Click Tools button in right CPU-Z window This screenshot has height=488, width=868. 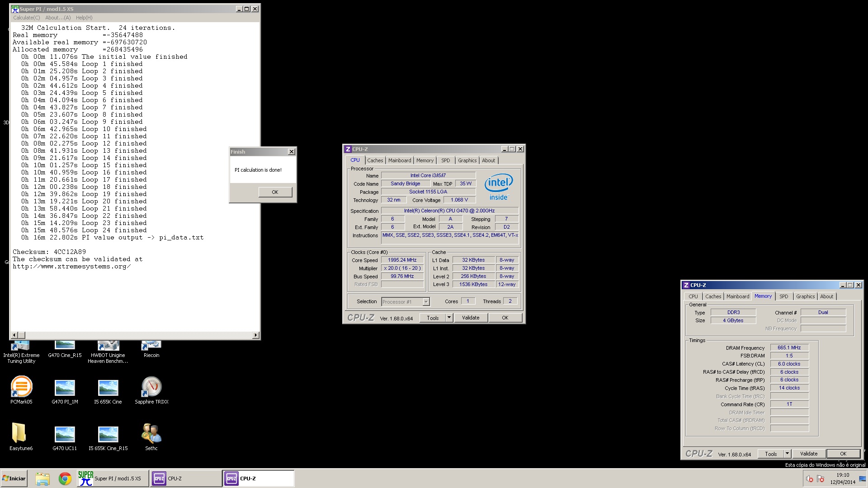[x=771, y=454]
